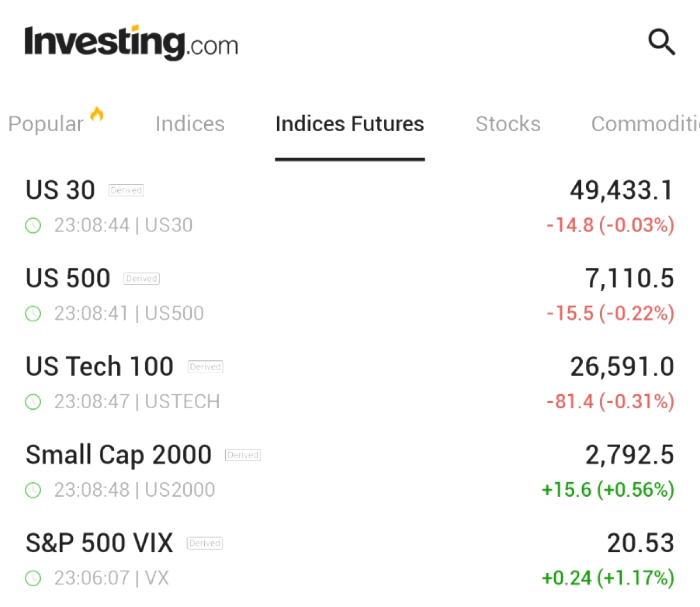Select the Indices Futures tab

click(349, 124)
